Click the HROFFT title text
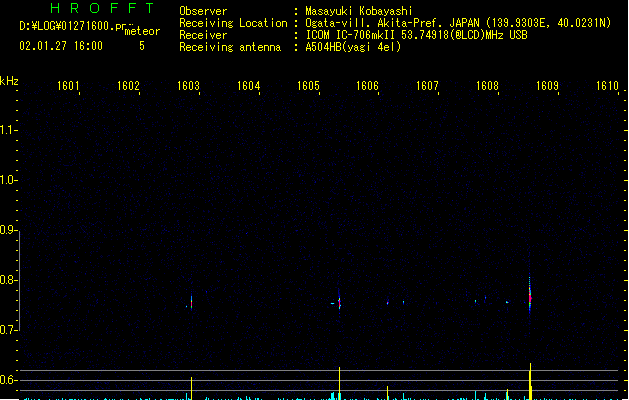The image size is (629, 400). [x=102, y=8]
